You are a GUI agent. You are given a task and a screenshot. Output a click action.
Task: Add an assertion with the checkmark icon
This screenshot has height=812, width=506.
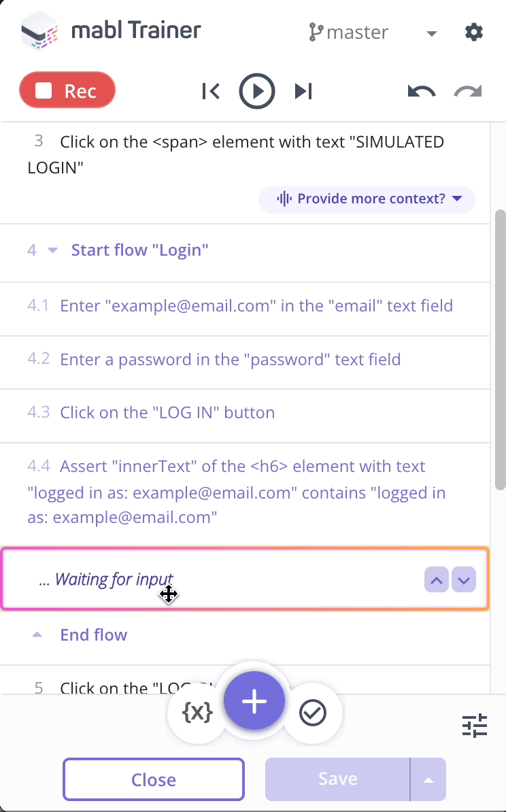click(x=313, y=713)
